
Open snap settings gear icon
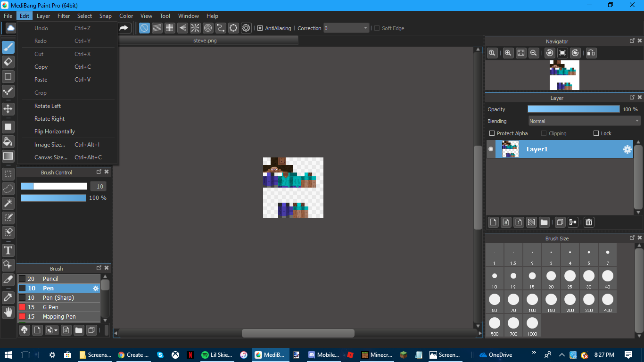[x=246, y=28]
